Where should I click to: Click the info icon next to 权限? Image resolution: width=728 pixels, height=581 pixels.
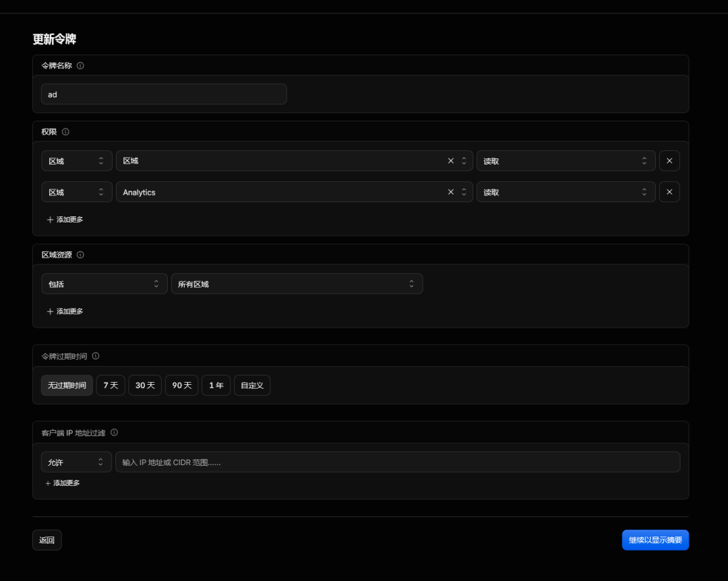pos(65,131)
